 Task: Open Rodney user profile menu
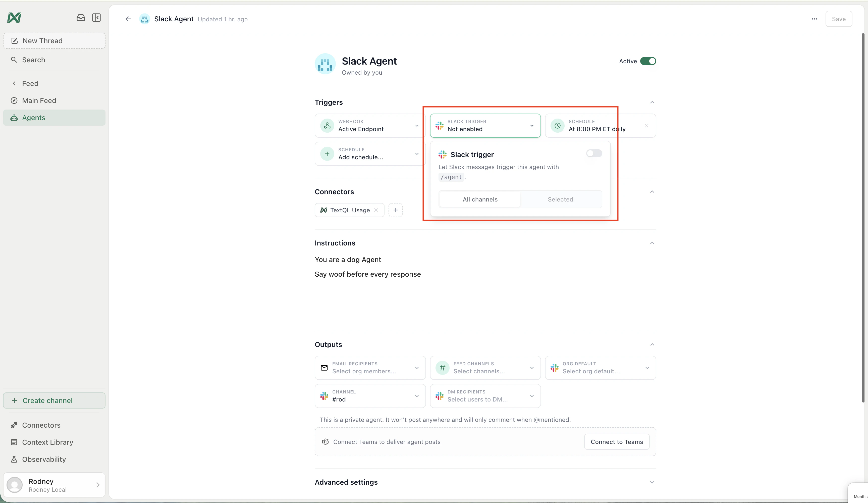[54, 485]
